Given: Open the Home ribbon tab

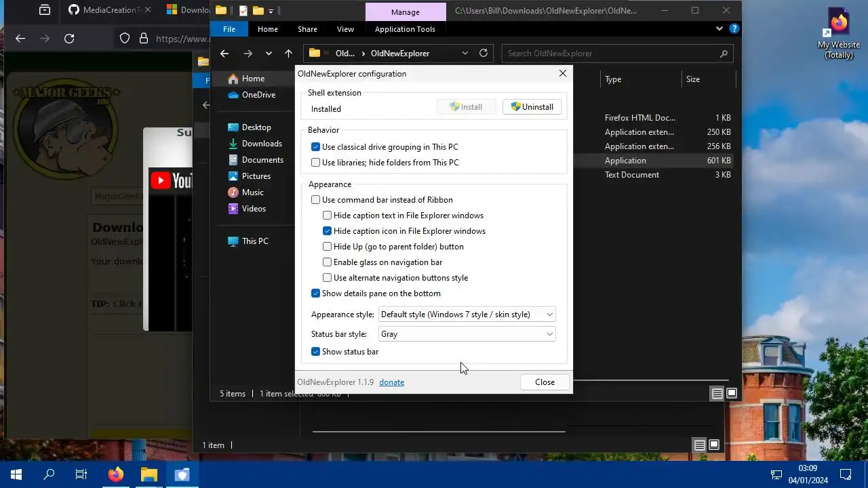Looking at the screenshot, I should coord(268,29).
